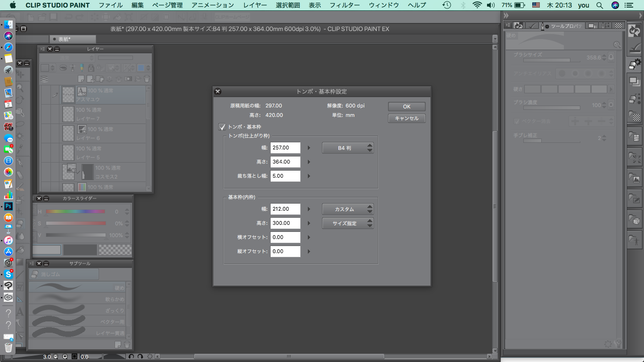Screen dimensions: 644x362
Task: Click the brush density dynamics icon
Action: coord(611,105)
